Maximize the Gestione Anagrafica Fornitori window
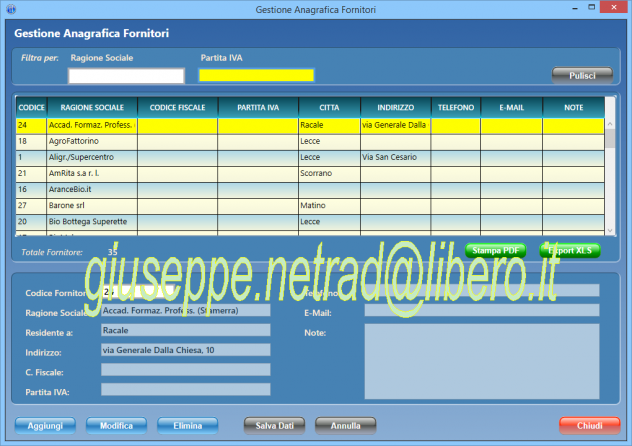Image resolution: width=632 pixels, height=446 pixels. (591, 8)
